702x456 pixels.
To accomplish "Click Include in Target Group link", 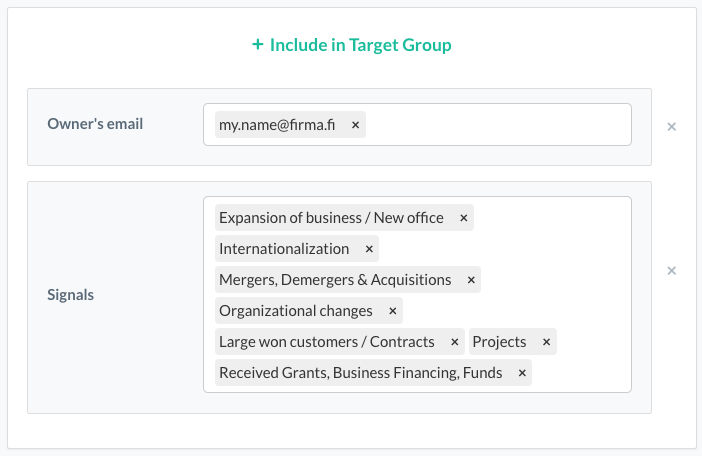I will tap(351, 45).
